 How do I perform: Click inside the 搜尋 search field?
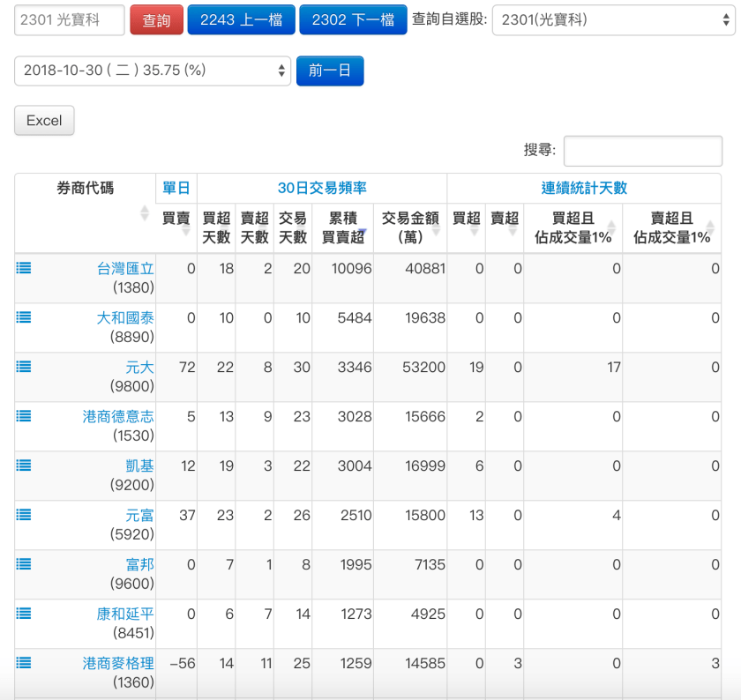coord(642,150)
